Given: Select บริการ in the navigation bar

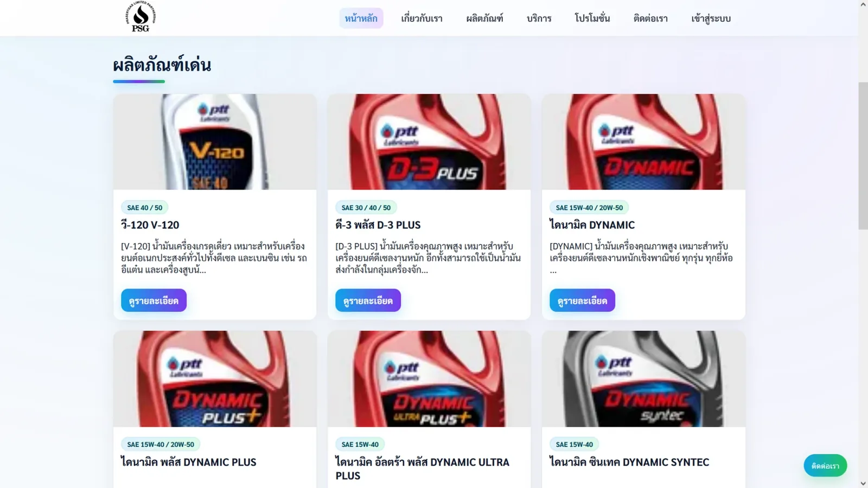Looking at the screenshot, I should coord(539,18).
